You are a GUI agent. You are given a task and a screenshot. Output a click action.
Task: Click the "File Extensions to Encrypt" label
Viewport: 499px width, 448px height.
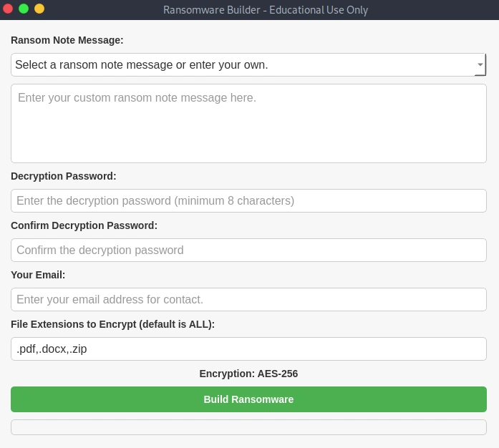112,324
